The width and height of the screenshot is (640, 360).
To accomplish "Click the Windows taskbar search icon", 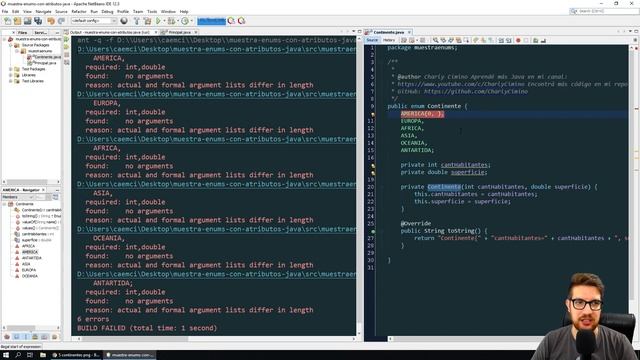I will [x=18, y=355].
